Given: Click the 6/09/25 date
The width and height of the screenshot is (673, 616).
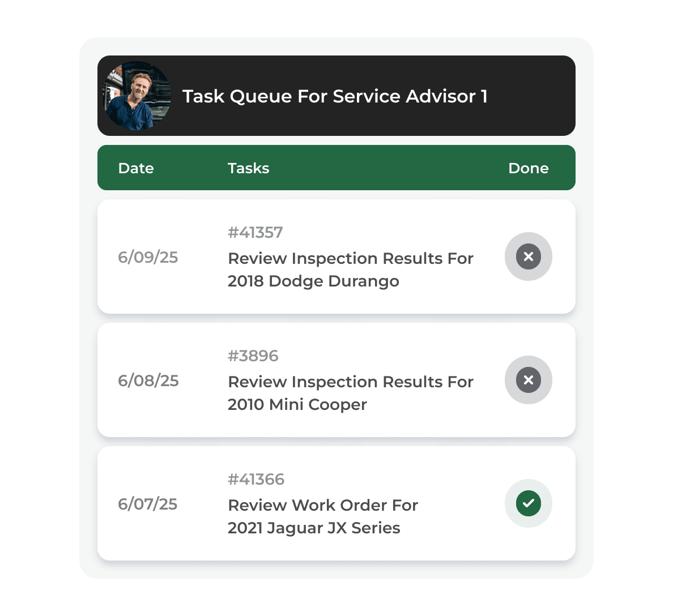Looking at the screenshot, I should [148, 258].
